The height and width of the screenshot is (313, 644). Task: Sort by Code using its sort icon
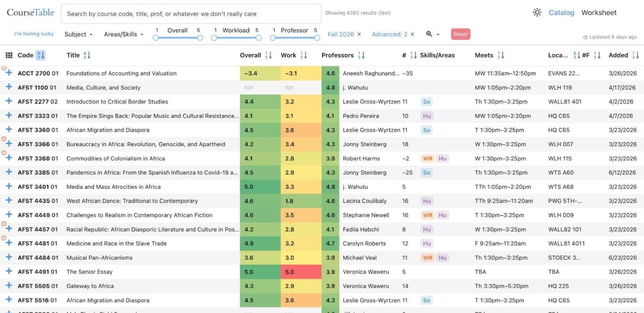coord(40,55)
